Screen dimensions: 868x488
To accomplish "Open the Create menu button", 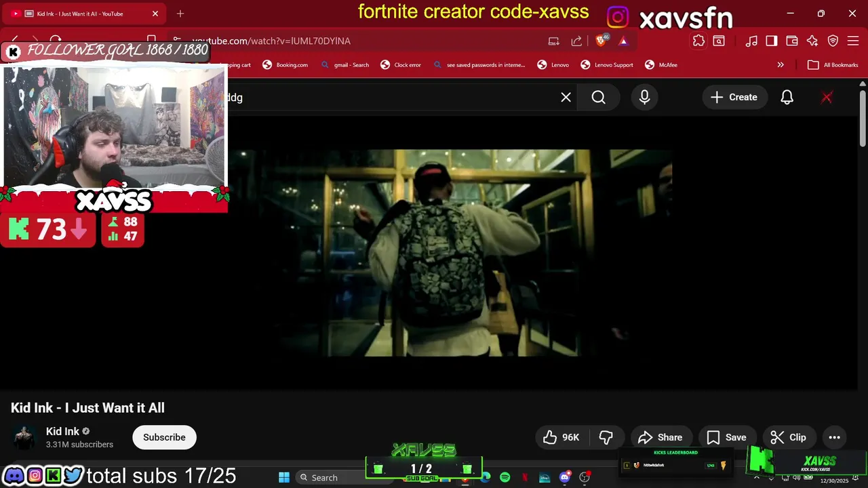I will 734,97.
